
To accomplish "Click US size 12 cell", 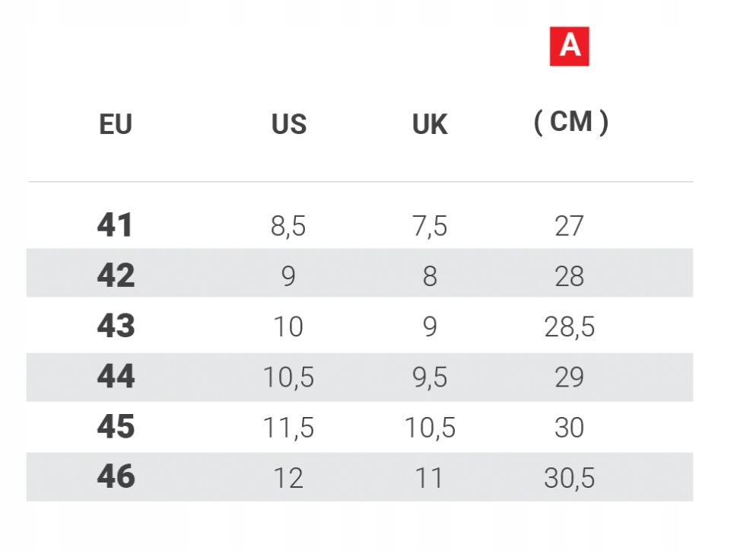I will pyautogui.click(x=288, y=478).
